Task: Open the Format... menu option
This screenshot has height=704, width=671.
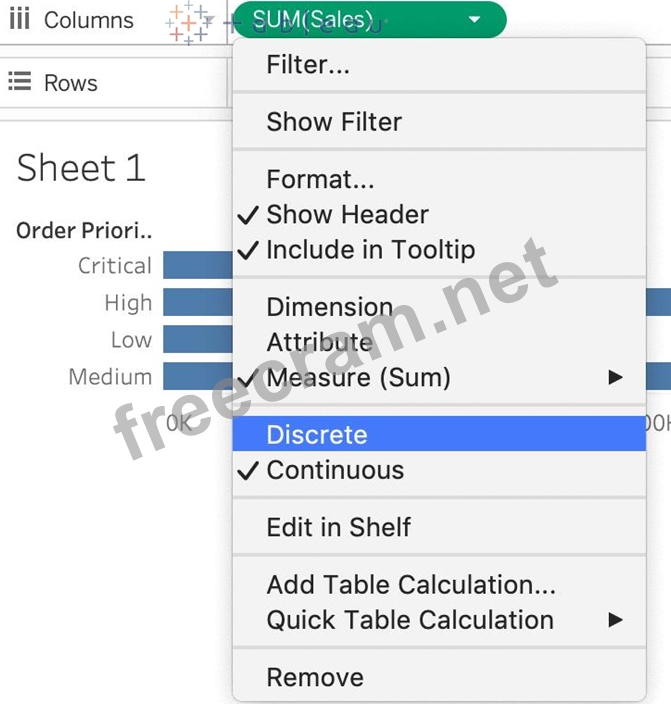Action: coord(320,180)
